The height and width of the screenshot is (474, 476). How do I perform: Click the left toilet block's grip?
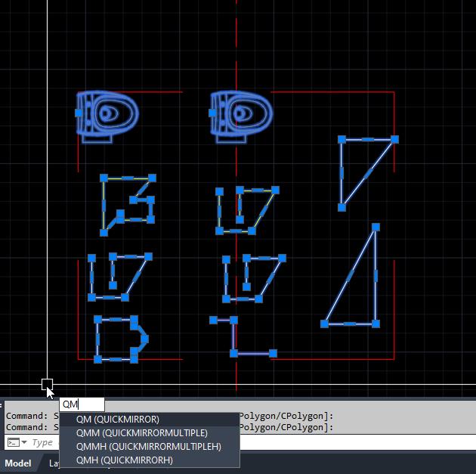79,113
